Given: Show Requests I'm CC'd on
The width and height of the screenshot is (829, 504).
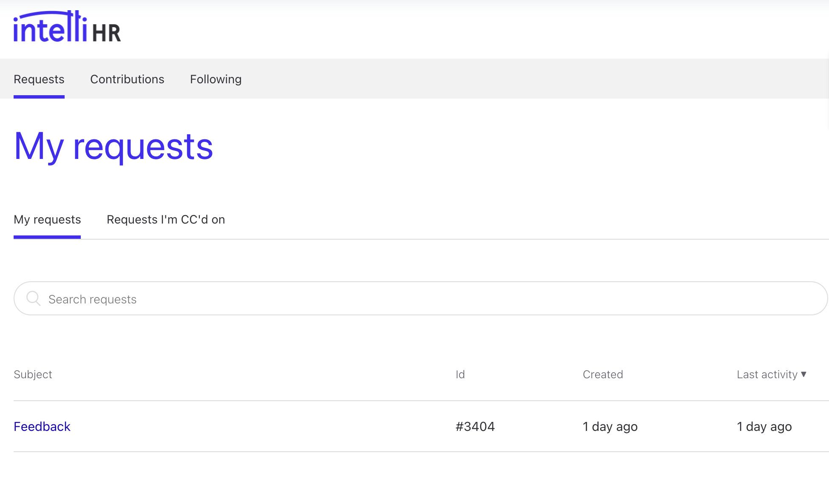Looking at the screenshot, I should click(166, 219).
